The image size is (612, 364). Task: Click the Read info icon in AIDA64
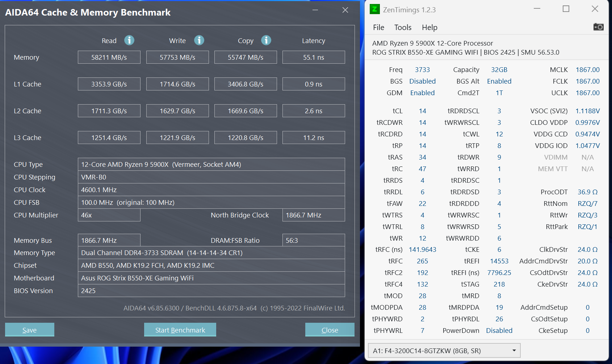[129, 40]
